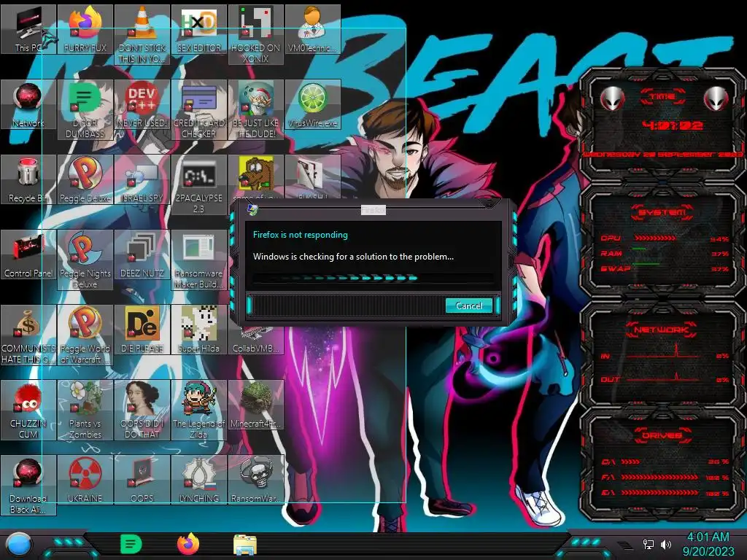The width and height of the screenshot is (747, 560).
Task: Launch Peggle Deluxe shortcut
Action: tap(85, 179)
